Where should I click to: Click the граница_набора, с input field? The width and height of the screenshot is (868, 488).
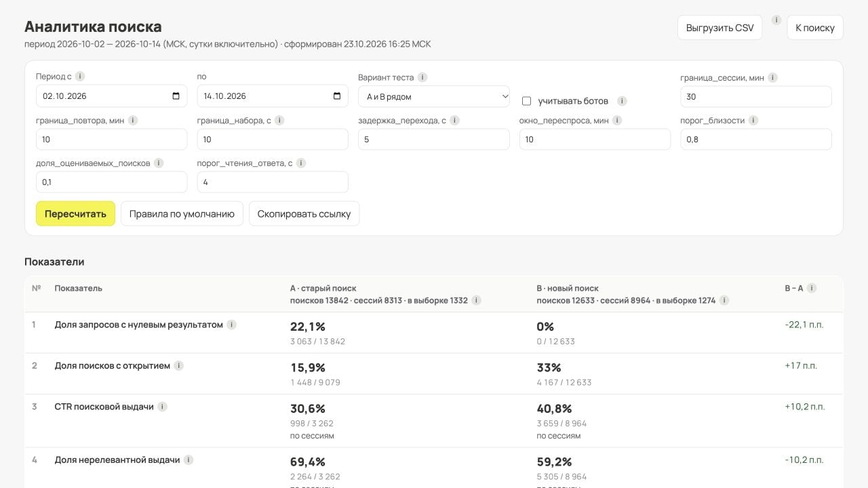pyautogui.click(x=273, y=139)
